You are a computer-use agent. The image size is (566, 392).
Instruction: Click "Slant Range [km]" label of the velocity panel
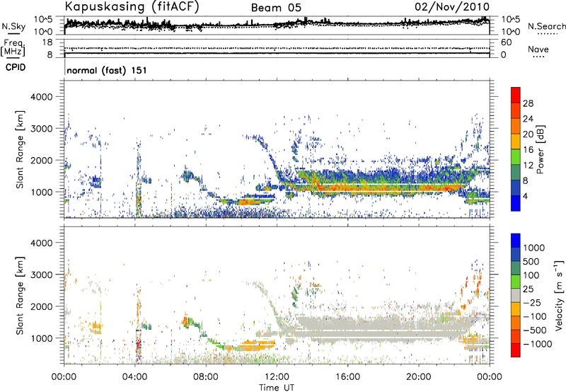(x=21, y=295)
